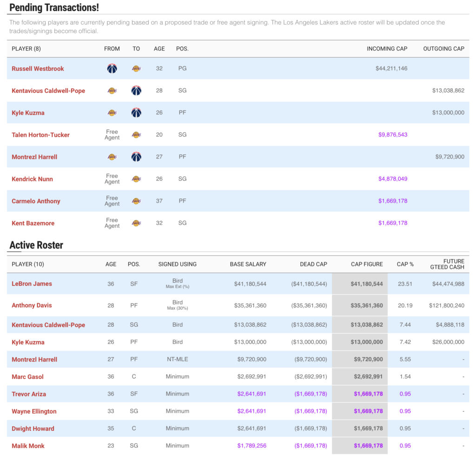This screenshot has width=476, height=455.
Task: Open Kentavious Caldwell-Pope link in Pending Transactions
Action: (x=48, y=91)
